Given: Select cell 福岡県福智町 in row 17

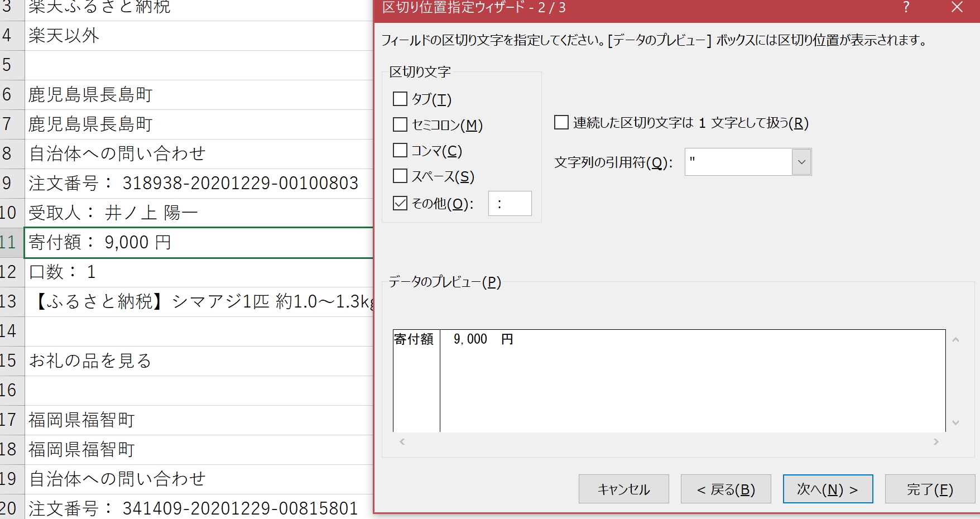Looking at the screenshot, I should tap(199, 420).
